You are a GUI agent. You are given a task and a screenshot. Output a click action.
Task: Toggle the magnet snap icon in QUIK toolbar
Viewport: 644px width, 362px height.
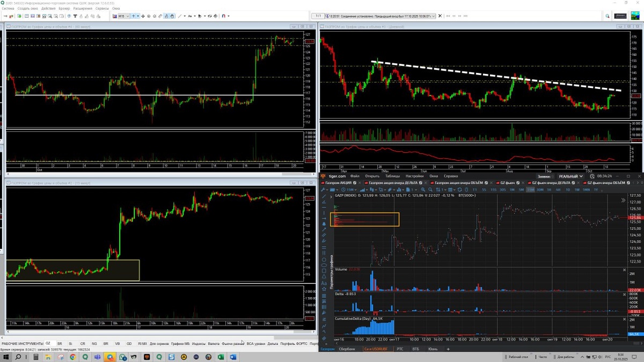[x=224, y=16]
